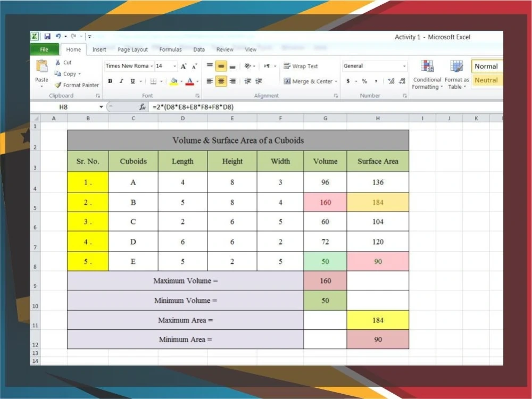Select the column H header
Image resolution: width=532 pixels, height=399 pixels.
coord(378,119)
